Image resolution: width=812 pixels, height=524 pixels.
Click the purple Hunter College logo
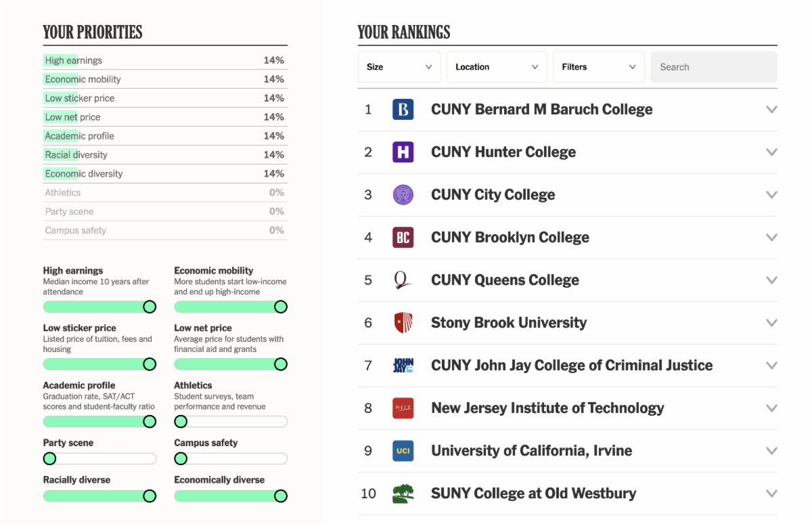click(403, 152)
